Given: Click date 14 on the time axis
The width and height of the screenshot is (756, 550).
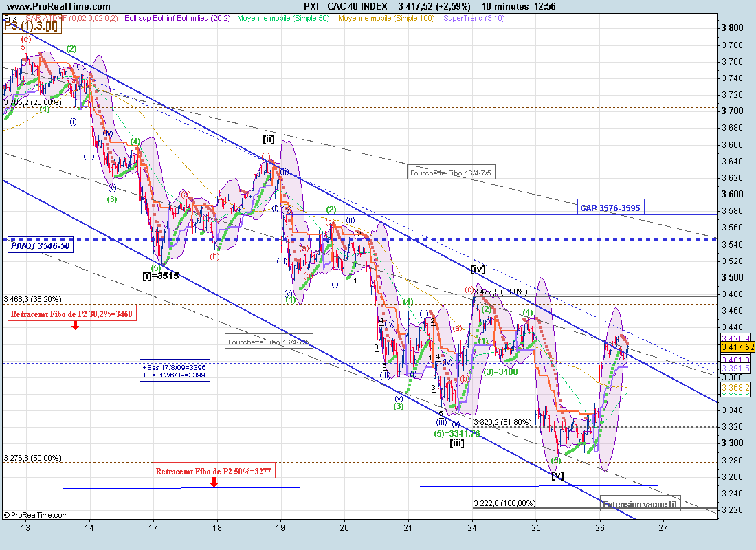Looking at the screenshot, I should pyautogui.click(x=89, y=527).
